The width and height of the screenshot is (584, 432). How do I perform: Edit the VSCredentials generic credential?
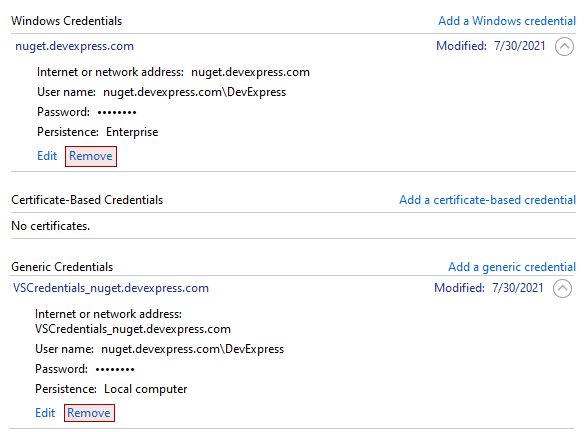(45, 413)
